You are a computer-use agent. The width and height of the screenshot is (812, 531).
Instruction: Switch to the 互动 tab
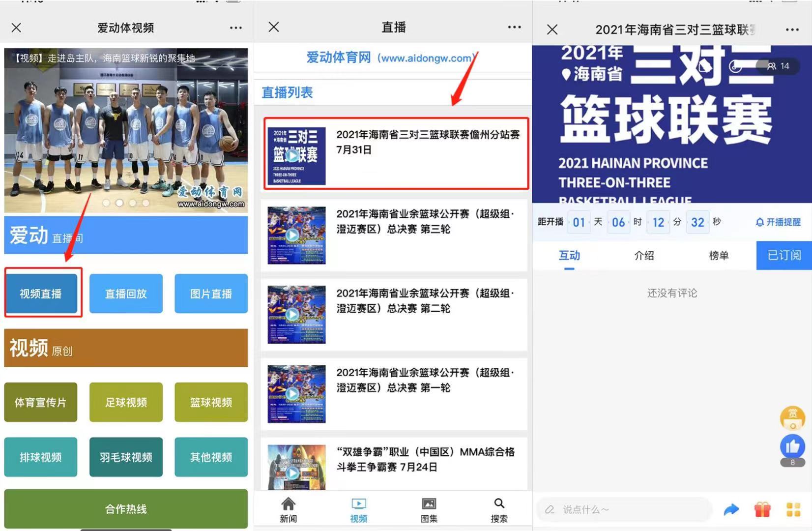569,256
